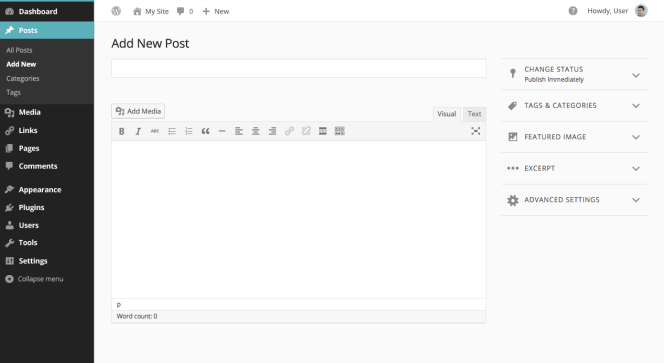Insert a horizontal line
Viewport: 664px width, 363px height.
(x=222, y=131)
